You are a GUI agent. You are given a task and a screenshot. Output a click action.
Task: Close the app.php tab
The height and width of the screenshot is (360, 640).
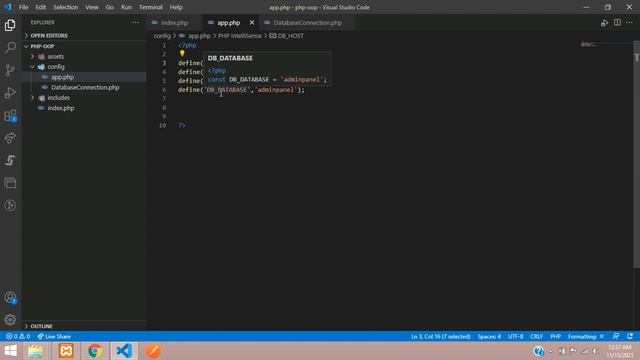click(x=252, y=23)
